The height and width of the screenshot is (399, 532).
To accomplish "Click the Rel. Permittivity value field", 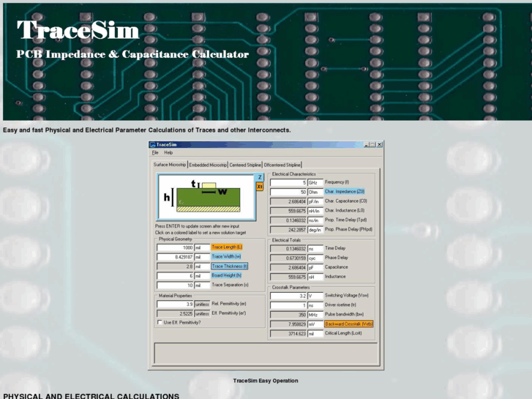I will pyautogui.click(x=175, y=305).
